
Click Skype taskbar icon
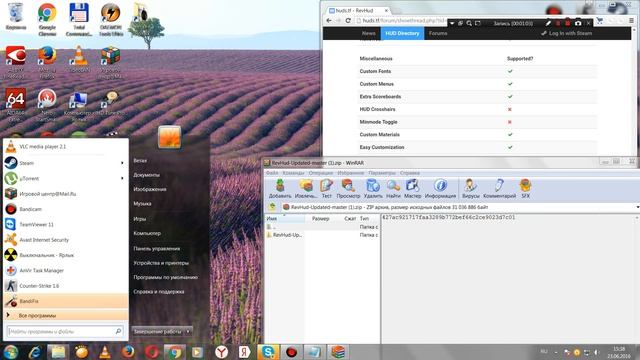click(268, 352)
